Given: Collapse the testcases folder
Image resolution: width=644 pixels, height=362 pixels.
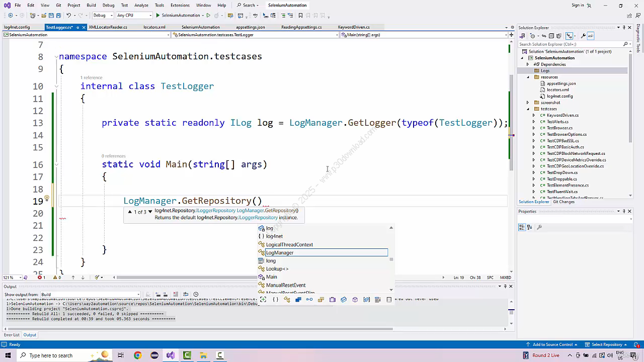Looking at the screenshot, I should tap(528, 109).
